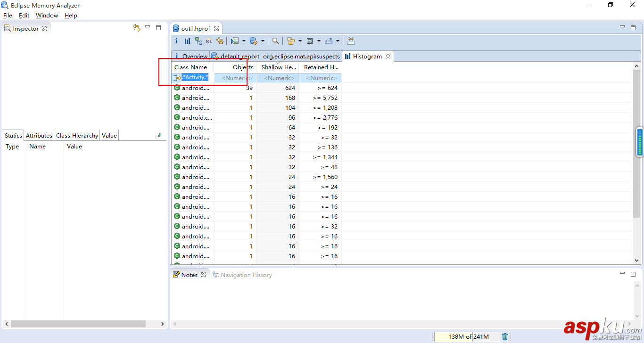Open the export dropdown arrow
This screenshot has width=644, height=343.
[338, 41]
